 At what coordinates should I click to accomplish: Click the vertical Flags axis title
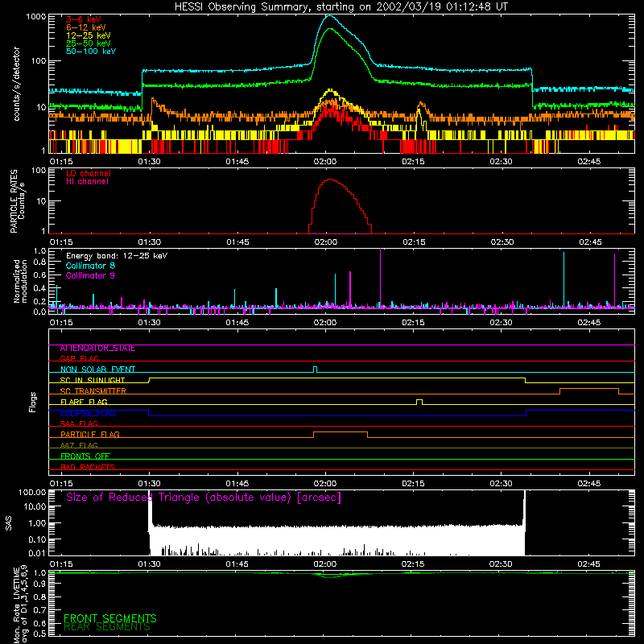(x=32, y=402)
